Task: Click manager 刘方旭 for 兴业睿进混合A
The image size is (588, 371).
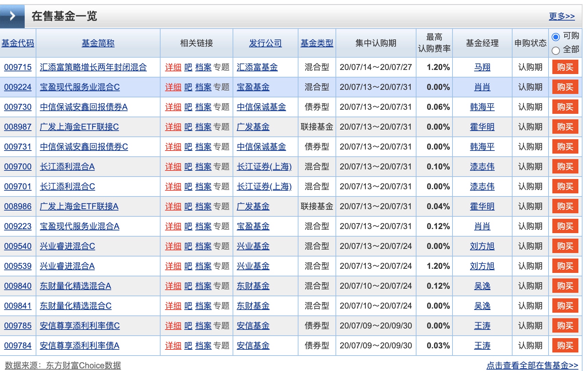Action: click(482, 266)
